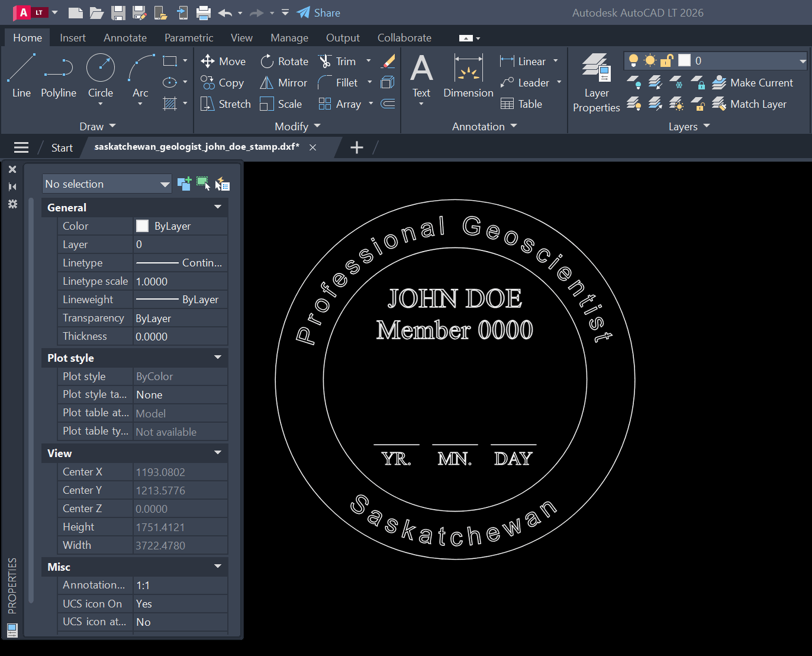Click the Linetype scale value field

click(x=181, y=281)
